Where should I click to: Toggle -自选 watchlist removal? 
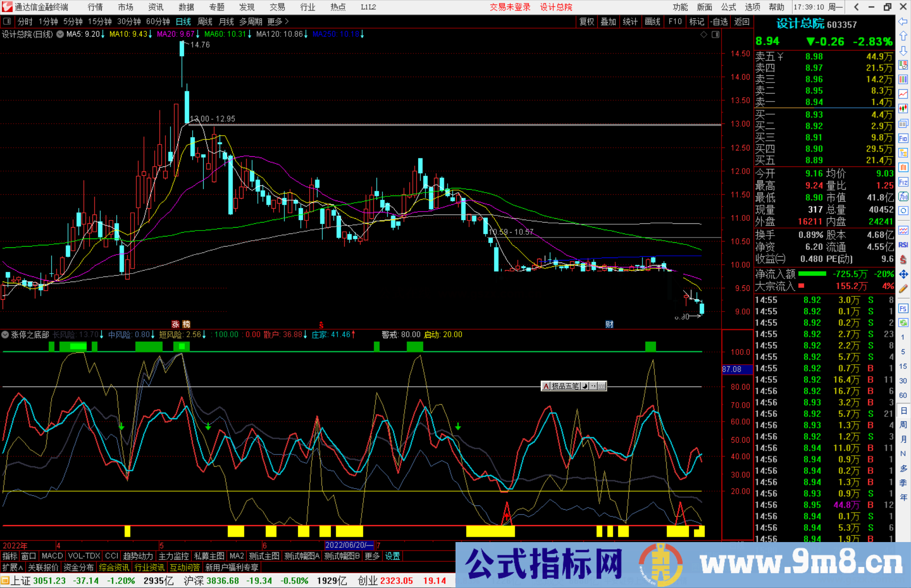720,21
